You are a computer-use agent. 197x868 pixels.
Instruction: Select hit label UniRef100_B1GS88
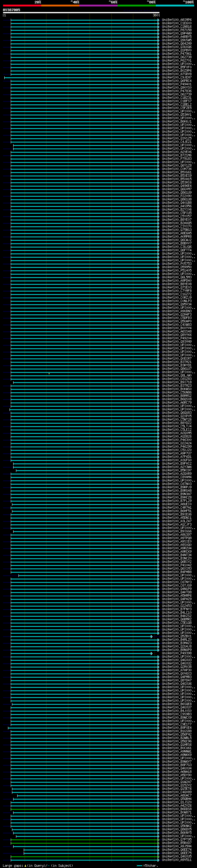(177, 731)
